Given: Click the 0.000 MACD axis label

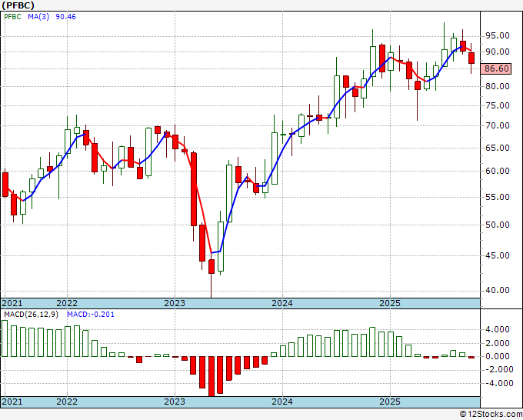Looking at the screenshot, I should [498, 356].
